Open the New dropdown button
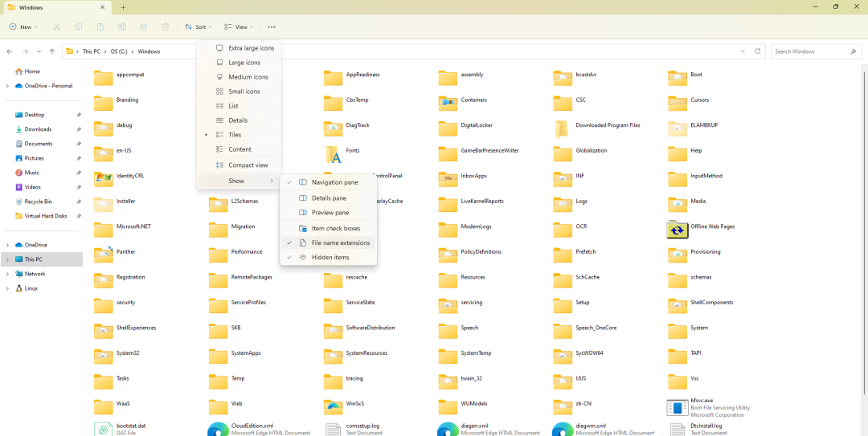Viewport: 868px width, 436px height. 23,26
